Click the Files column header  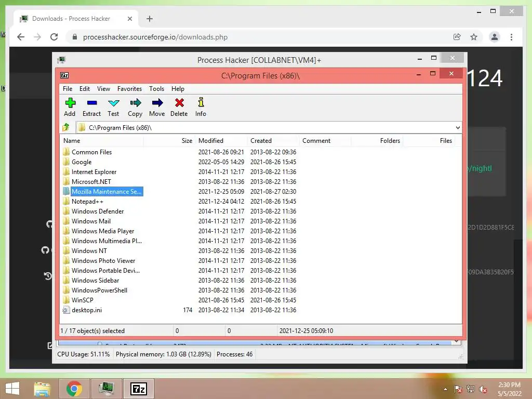429,140
